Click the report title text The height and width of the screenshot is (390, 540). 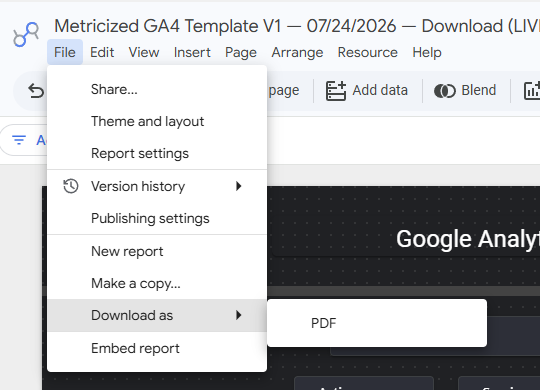297,26
